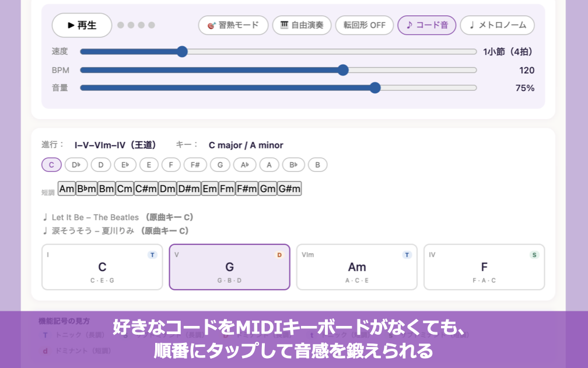
Task: Toggle the メトロノーム metronome
Action: click(497, 25)
